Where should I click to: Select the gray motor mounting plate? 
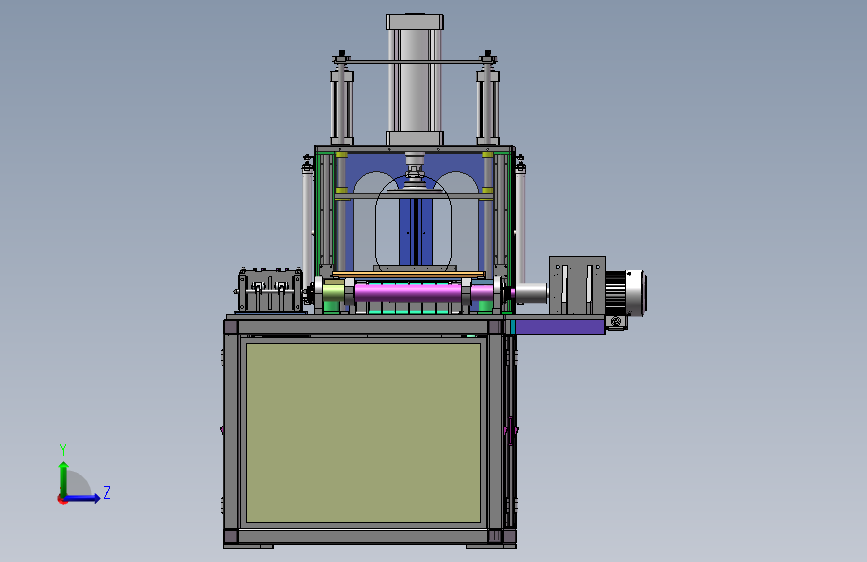(x=577, y=285)
